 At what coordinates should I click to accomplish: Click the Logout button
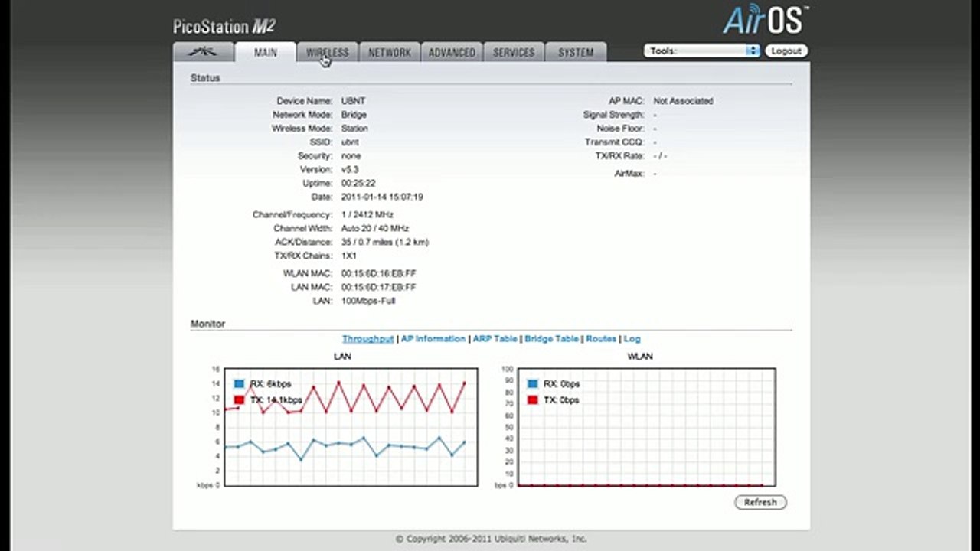(x=786, y=51)
